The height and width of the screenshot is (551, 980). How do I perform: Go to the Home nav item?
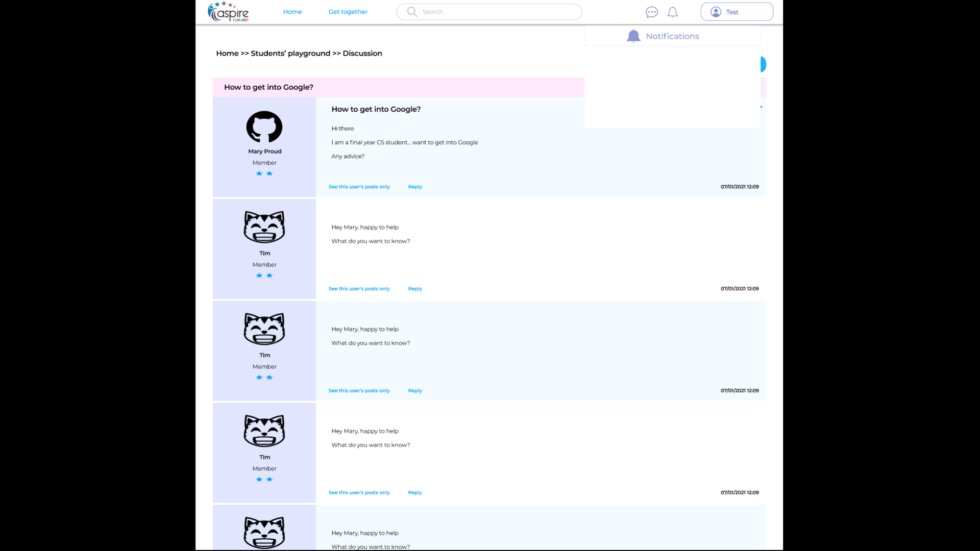292,12
